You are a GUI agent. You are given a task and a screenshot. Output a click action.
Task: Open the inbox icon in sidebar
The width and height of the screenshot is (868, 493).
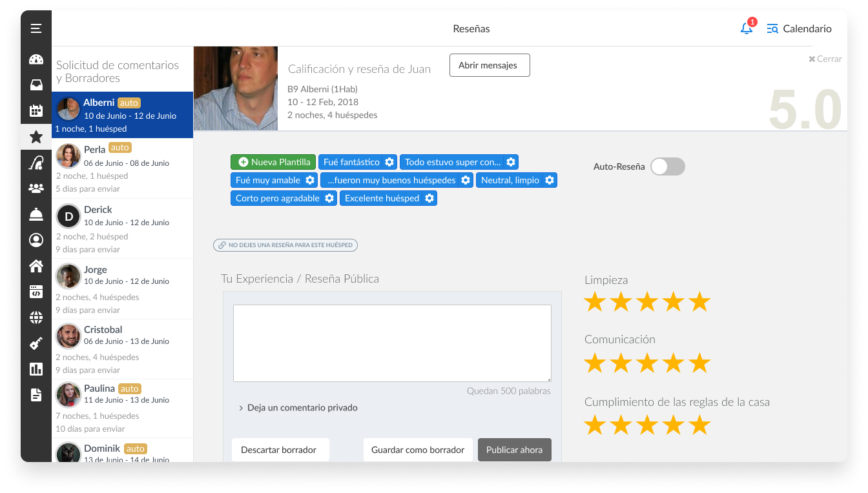(x=36, y=85)
